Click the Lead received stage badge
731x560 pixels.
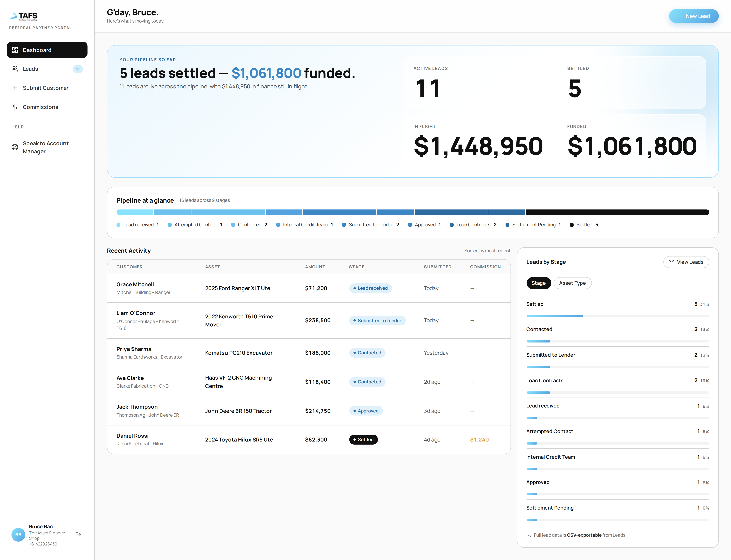pyautogui.click(x=370, y=288)
